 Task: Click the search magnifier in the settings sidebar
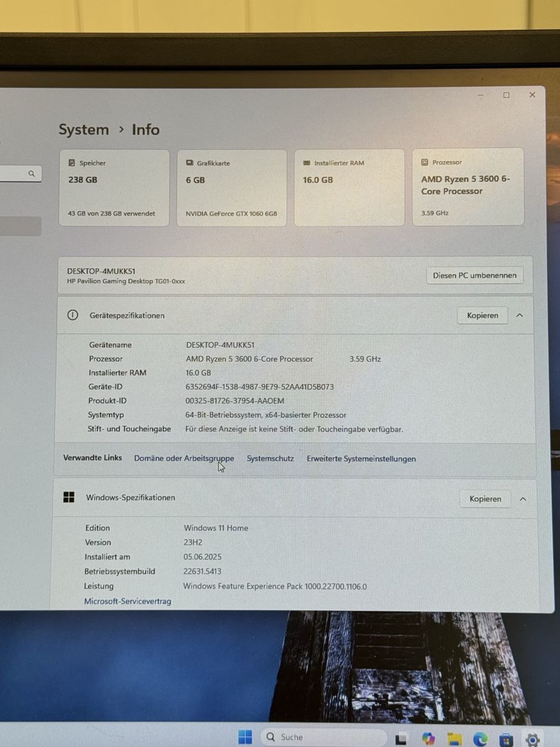(32, 174)
